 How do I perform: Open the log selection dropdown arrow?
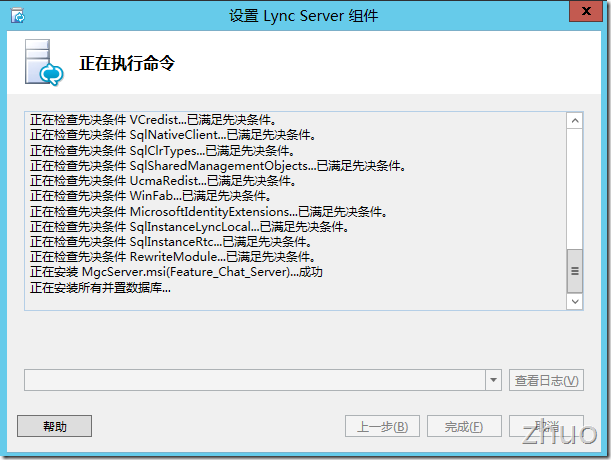click(493, 380)
